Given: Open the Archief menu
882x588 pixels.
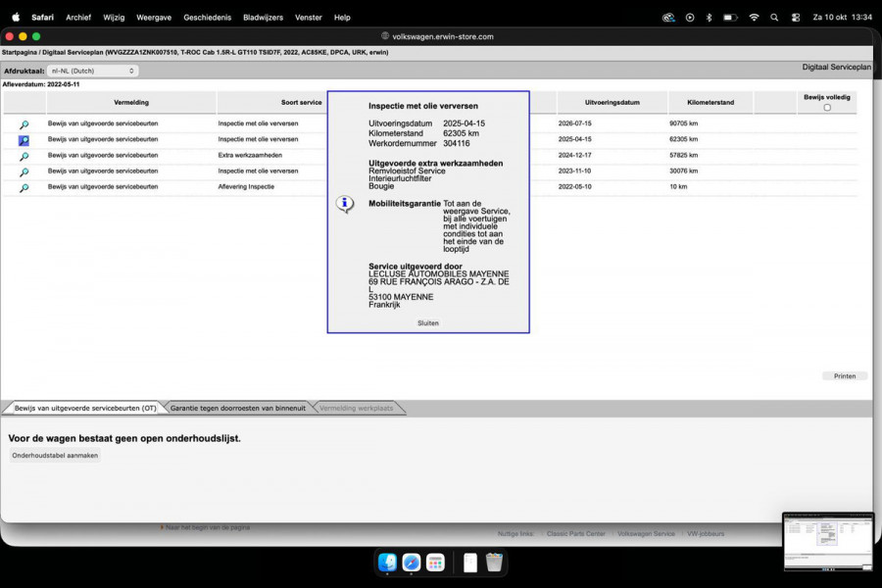Looking at the screenshot, I should (78, 18).
